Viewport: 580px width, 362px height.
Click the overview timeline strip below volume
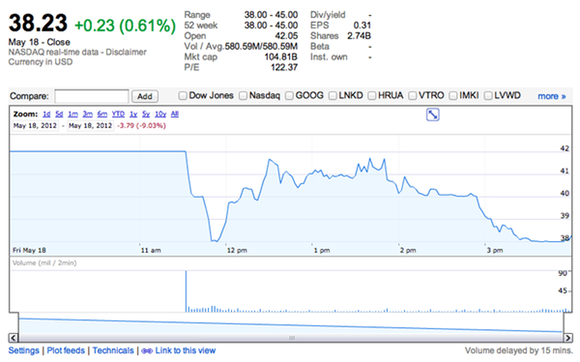[x=291, y=325]
